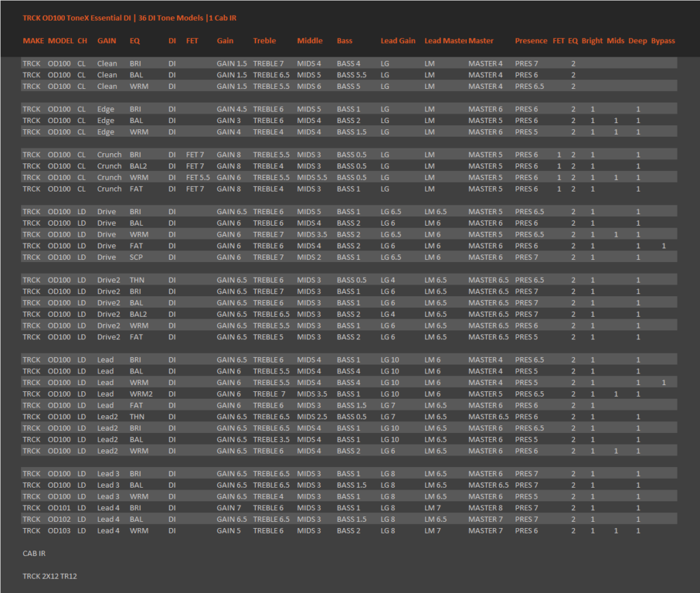Click the Bypass '1' in Drive FAT row
This screenshot has width=700, height=593.
tap(663, 246)
